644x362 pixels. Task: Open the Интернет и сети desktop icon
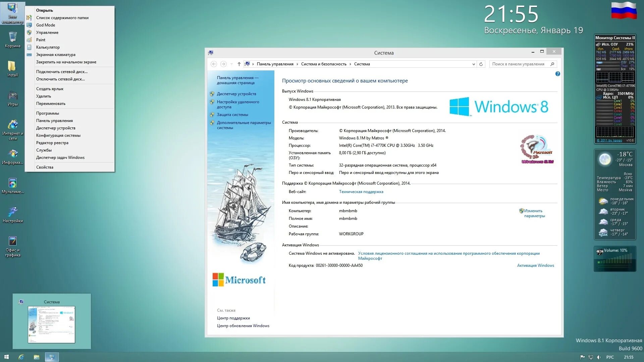click(x=12, y=130)
